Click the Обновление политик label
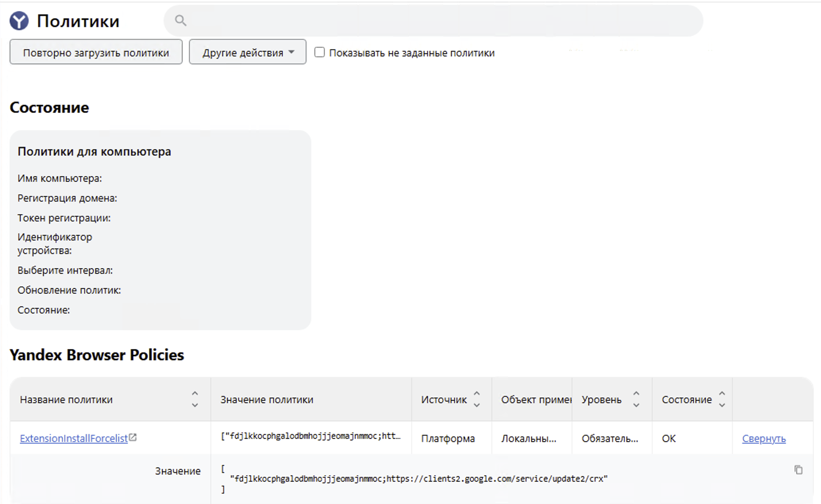Viewport: 821px width, 504px height. tap(69, 290)
